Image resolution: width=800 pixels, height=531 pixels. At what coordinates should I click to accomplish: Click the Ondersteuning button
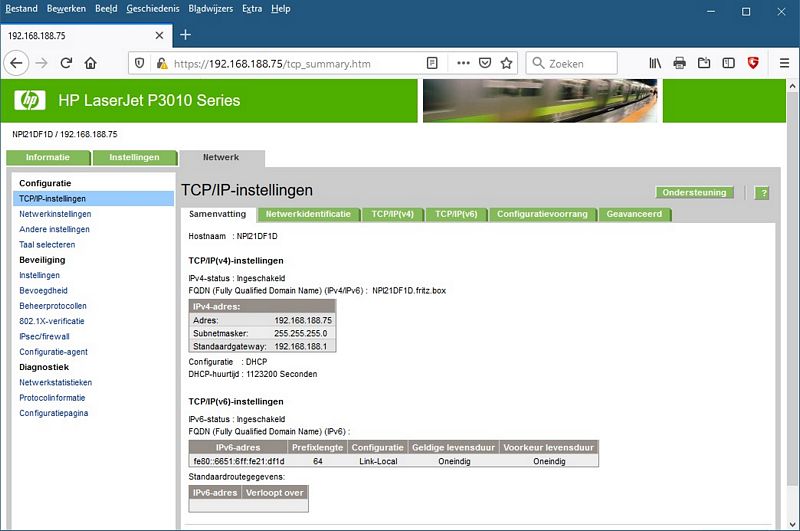[694, 193]
